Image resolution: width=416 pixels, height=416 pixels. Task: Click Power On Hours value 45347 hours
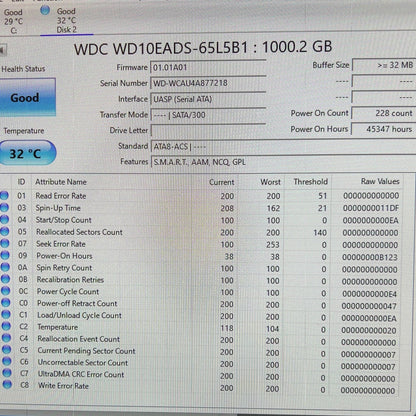point(384,129)
